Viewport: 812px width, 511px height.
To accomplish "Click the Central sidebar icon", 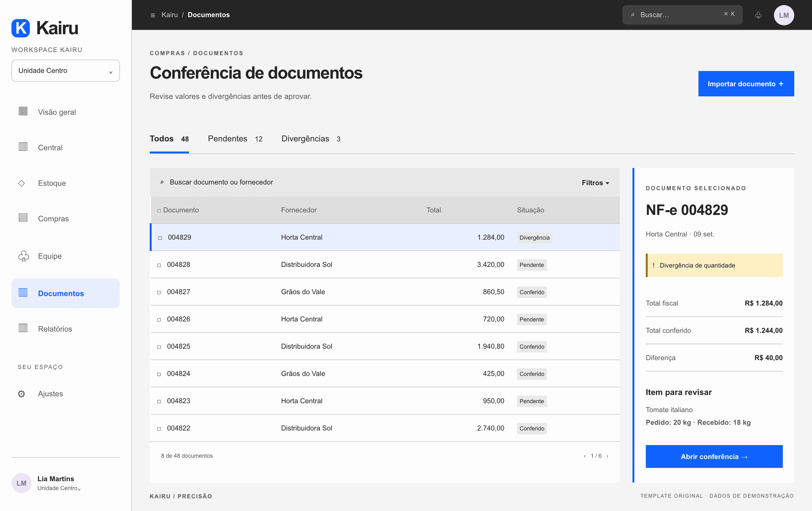I will 23,147.
